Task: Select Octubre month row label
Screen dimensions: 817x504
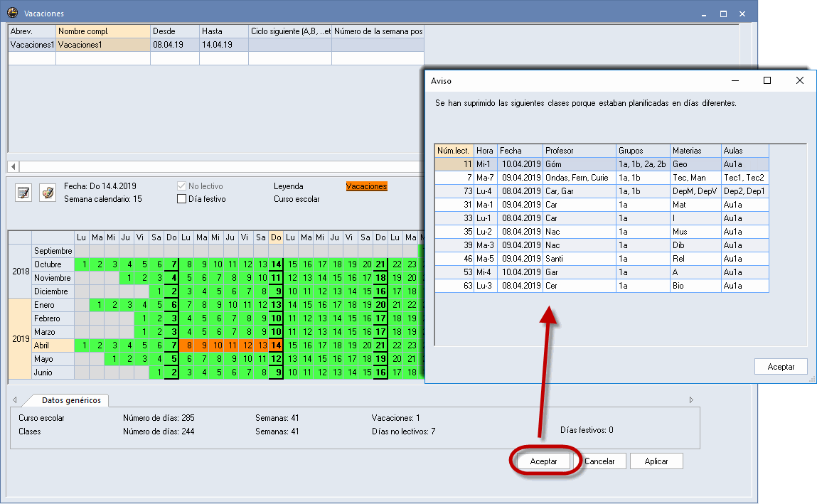Action: click(x=53, y=264)
